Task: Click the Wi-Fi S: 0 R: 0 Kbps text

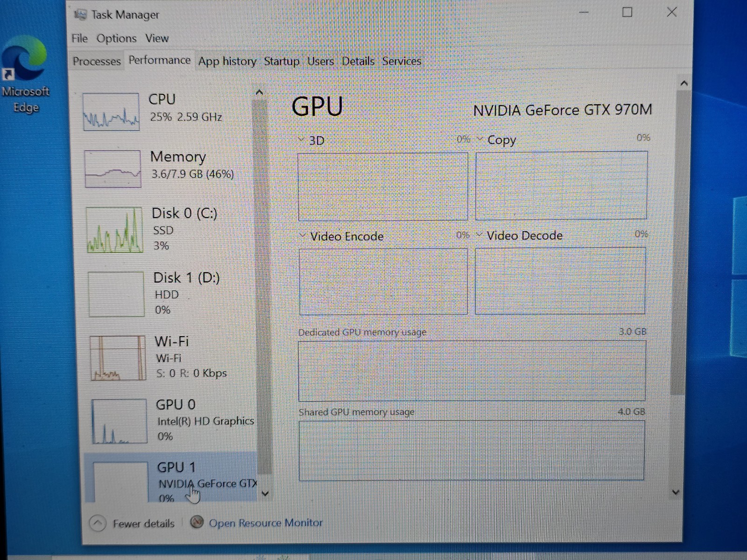Action: pos(191,373)
